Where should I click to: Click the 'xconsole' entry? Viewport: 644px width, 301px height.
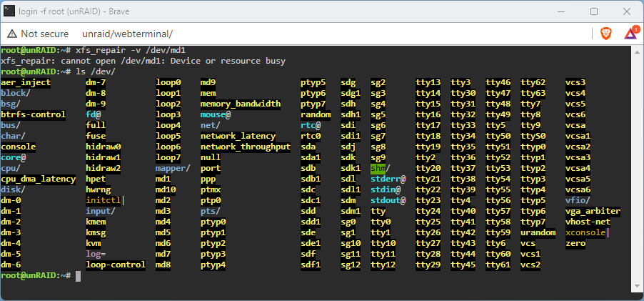[585, 232]
